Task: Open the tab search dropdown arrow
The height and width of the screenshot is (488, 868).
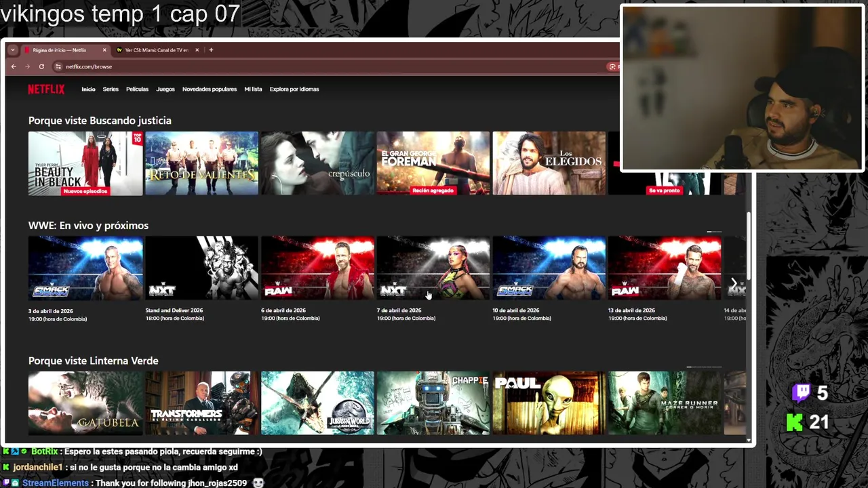Action: pos(12,50)
